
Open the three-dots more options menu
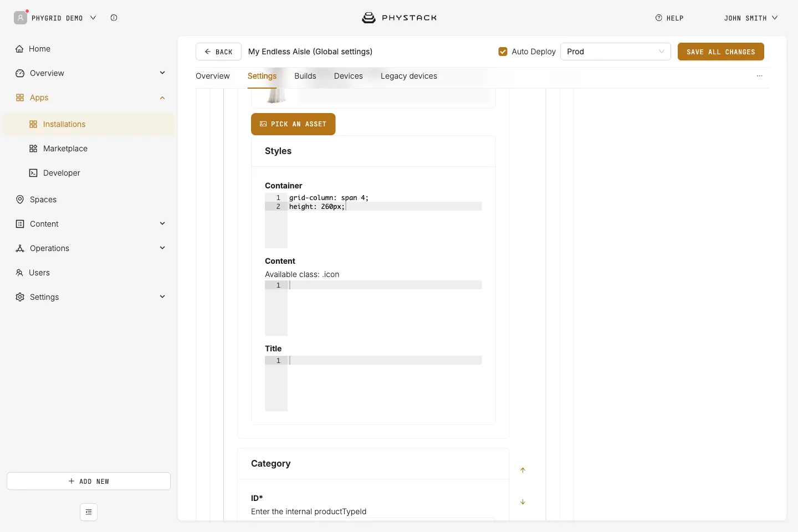(x=760, y=76)
